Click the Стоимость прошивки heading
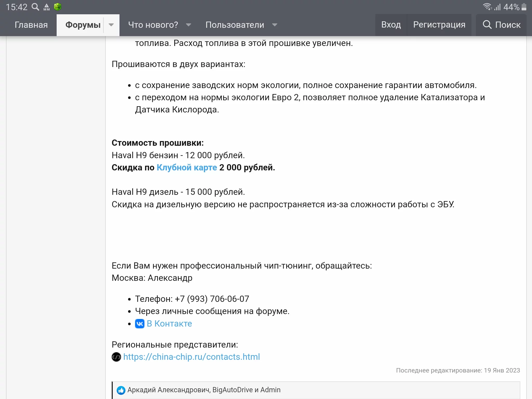 (x=158, y=143)
